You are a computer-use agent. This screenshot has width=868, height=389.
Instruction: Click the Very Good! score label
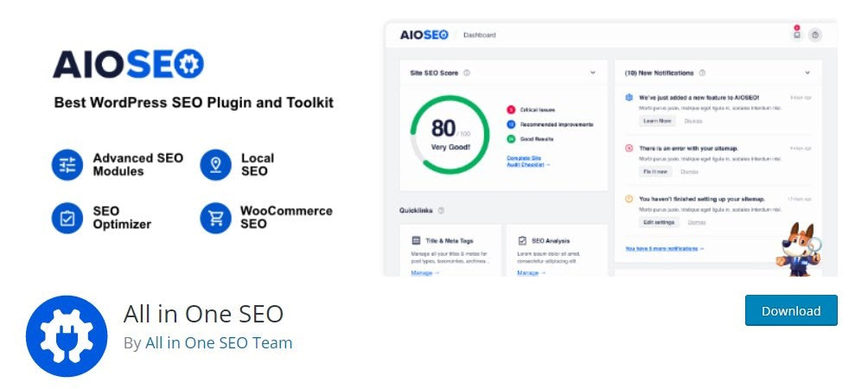[450, 147]
